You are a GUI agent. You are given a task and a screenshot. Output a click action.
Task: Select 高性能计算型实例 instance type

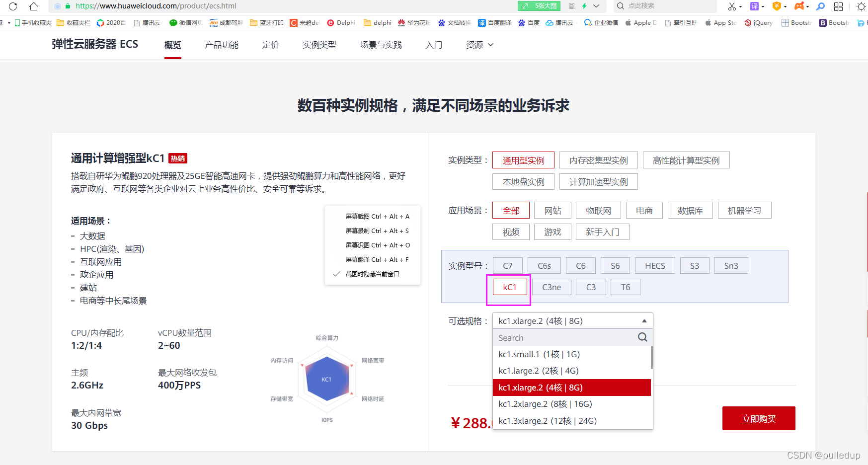[686, 160]
